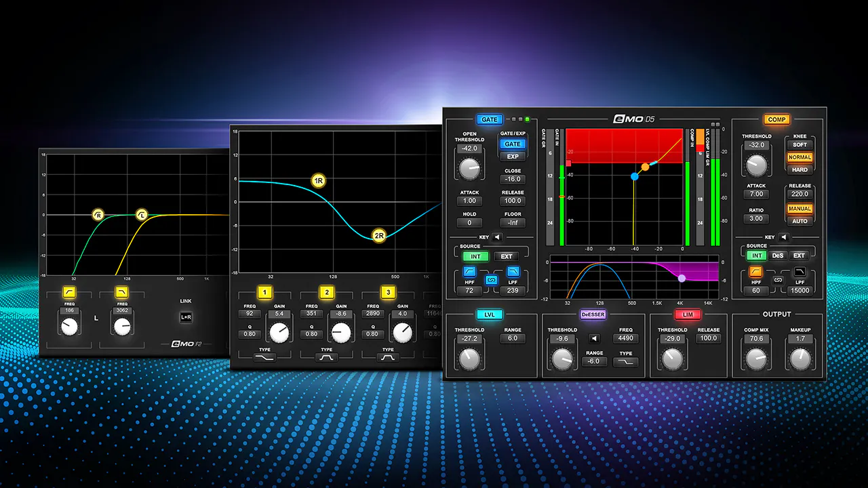Image resolution: width=868 pixels, height=488 pixels.
Task: Select DeS as compressor key source
Action: [x=778, y=256]
